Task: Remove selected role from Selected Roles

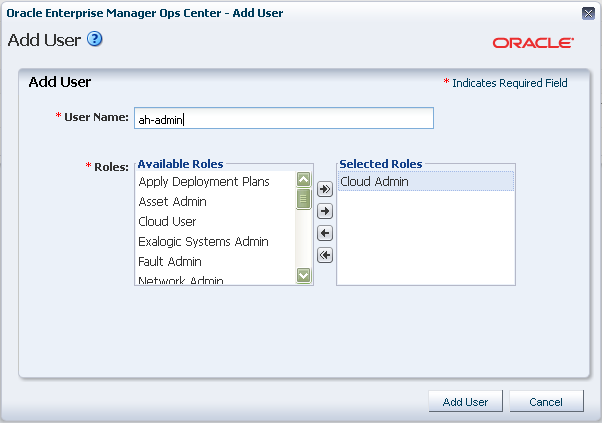Action: pos(325,233)
